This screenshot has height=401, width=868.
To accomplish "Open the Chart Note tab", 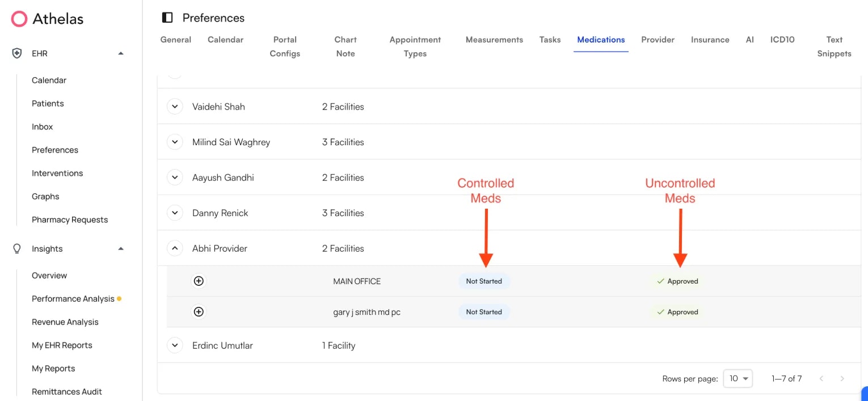I will [345, 47].
